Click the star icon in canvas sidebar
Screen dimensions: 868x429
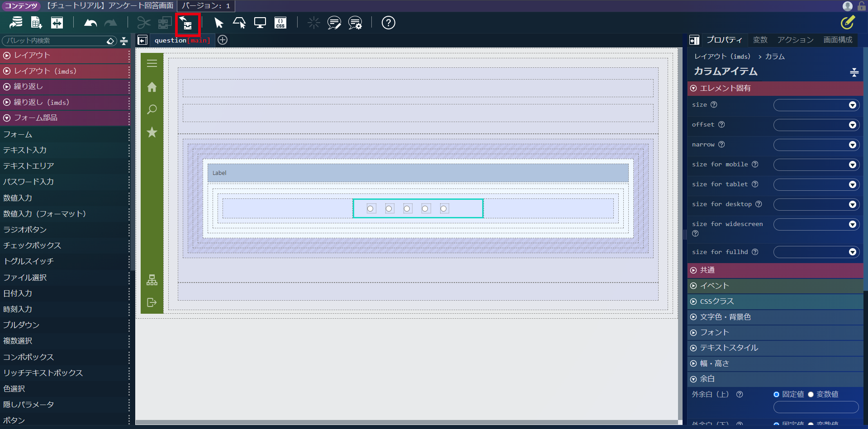point(152,132)
